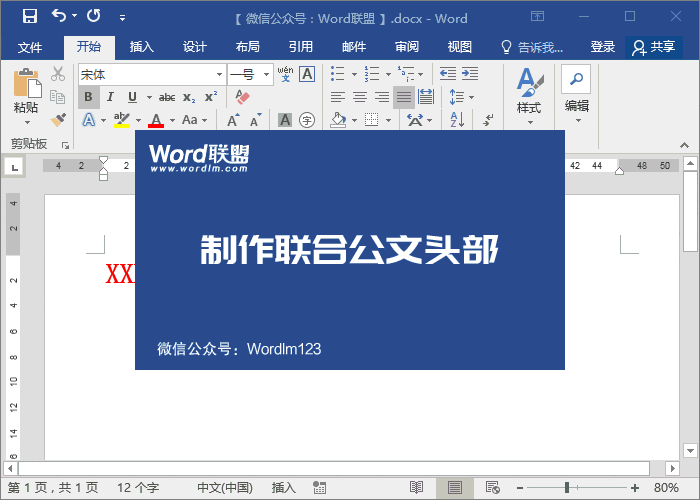Click the 登录 (Sign in) link
700x500 pixels.
[603, 47]
